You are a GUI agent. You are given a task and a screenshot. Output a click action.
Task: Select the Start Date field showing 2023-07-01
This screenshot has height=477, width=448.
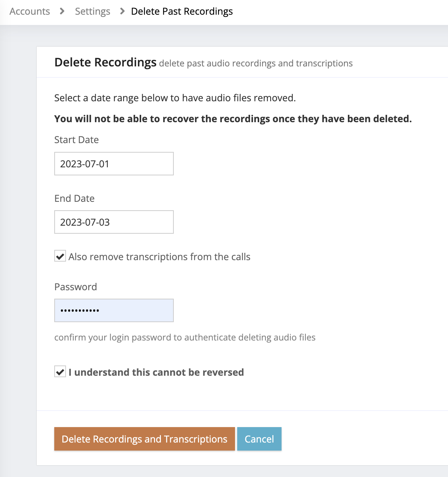point(114,164)
